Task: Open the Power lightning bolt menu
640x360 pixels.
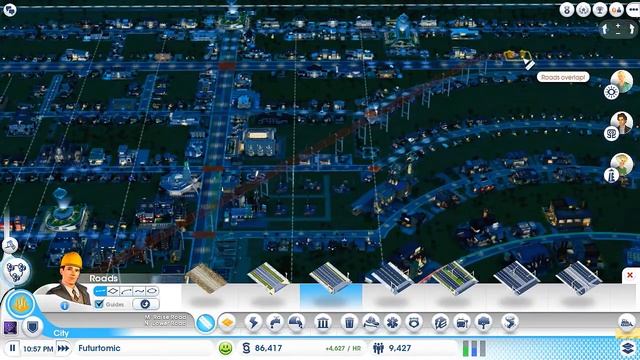Action: point(253,322)
